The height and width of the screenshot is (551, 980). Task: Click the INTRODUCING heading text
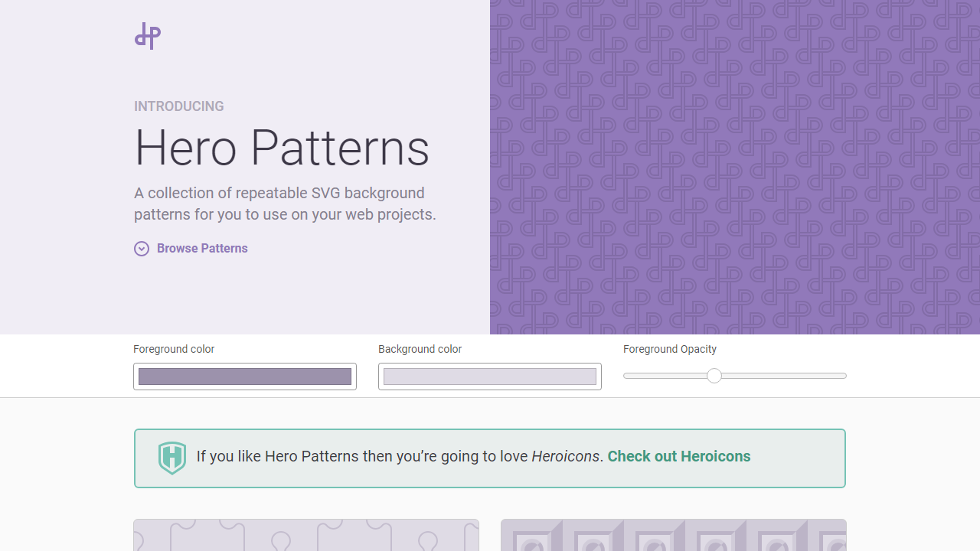point(178,106)
